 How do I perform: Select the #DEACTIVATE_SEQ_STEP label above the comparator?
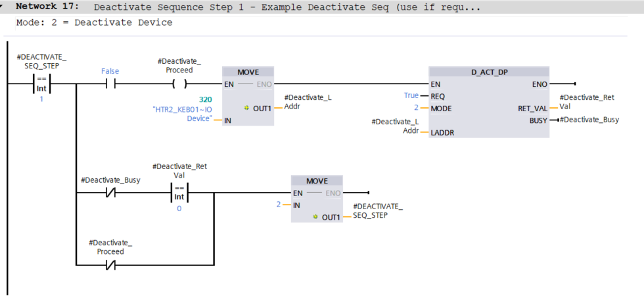coord(41,61)
